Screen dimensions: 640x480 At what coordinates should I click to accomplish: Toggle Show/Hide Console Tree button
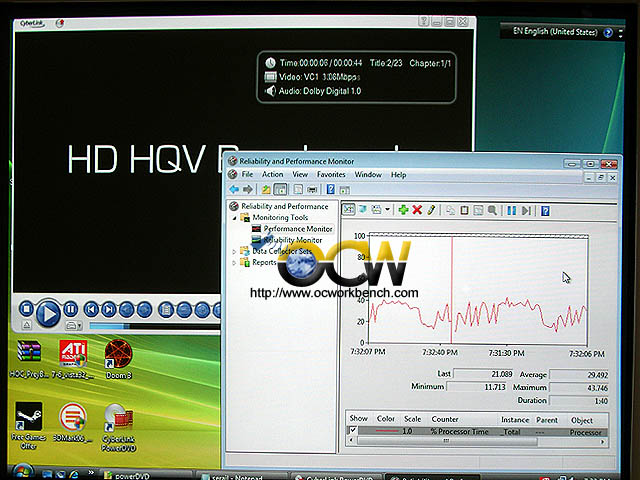[280, 189]
